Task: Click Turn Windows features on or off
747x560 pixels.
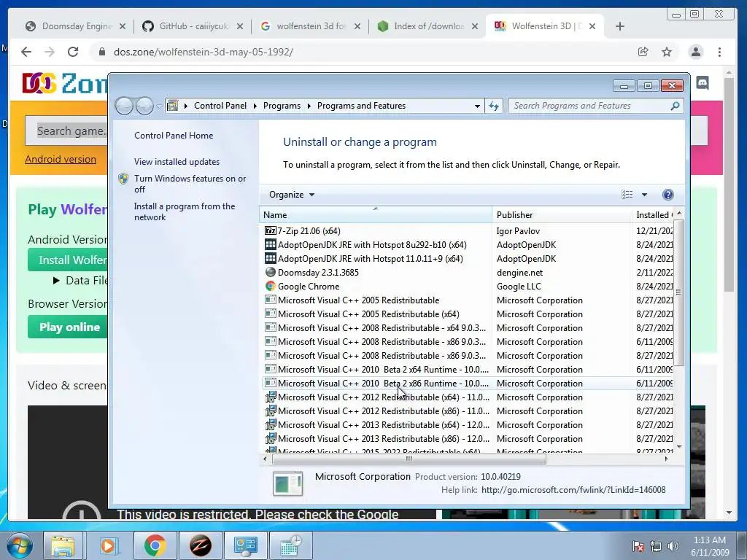Action: click(x=190, y=184)
